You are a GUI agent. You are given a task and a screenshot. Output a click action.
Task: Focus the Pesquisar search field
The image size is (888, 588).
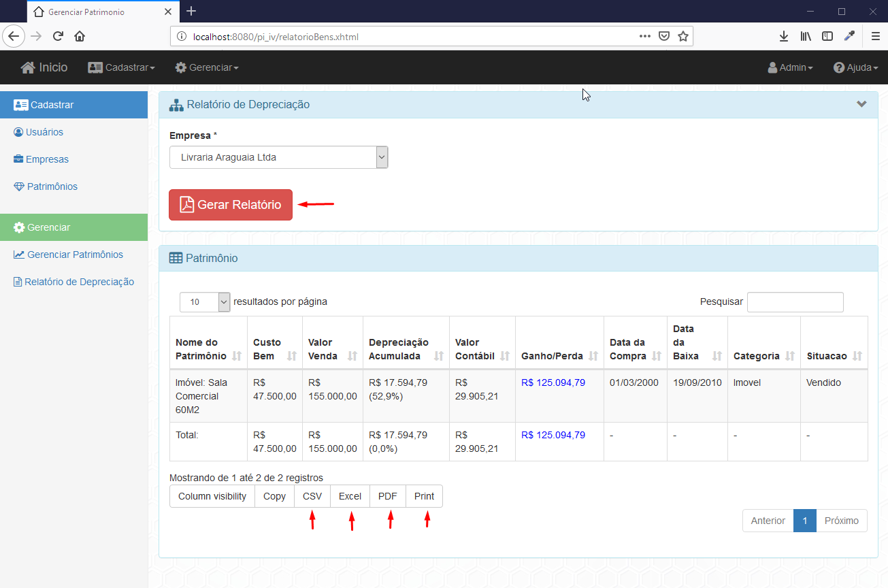coord(795,302)
